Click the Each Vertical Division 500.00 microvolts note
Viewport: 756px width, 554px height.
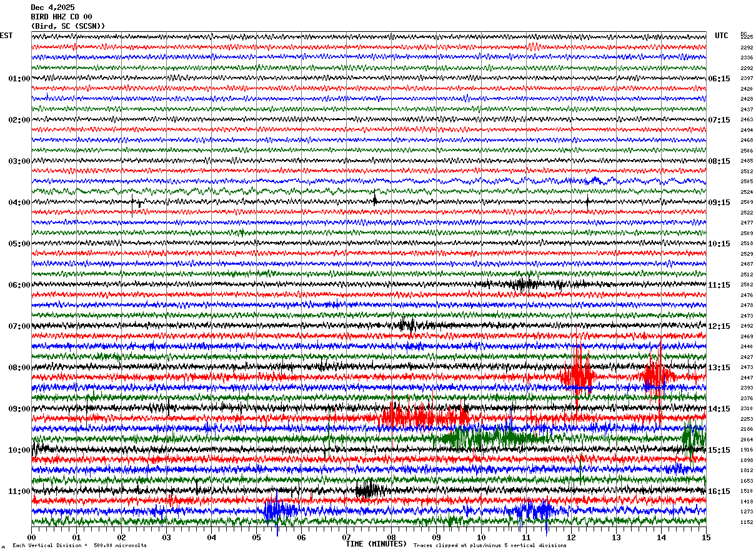pyautogui.click(x=79, y=546)
